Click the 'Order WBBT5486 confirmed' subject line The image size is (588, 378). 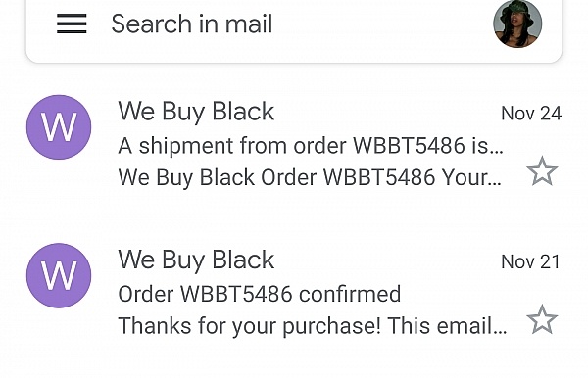260,294
